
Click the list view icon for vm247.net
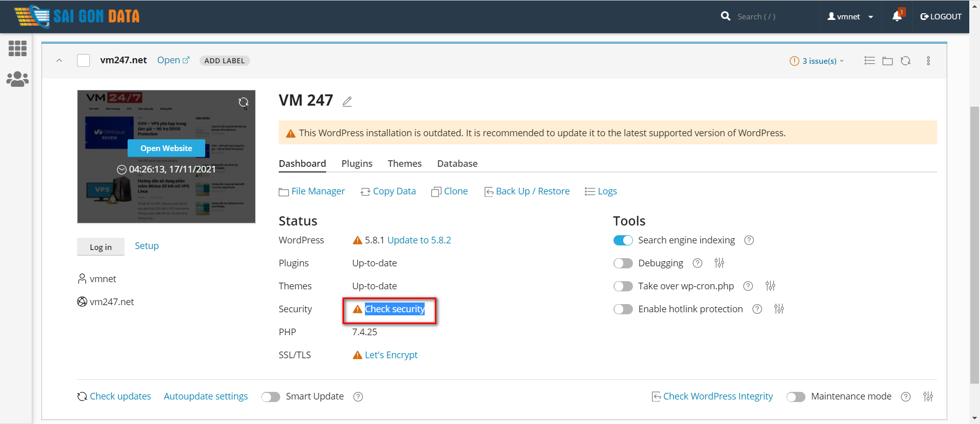870,61
